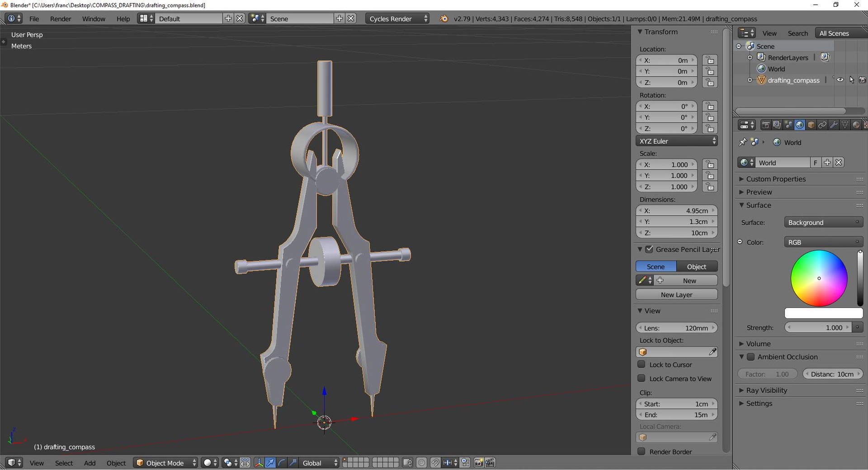The height and width of the screenshot is (470, 868).
Task: Open the Scene properties tab
Action: 788,125
